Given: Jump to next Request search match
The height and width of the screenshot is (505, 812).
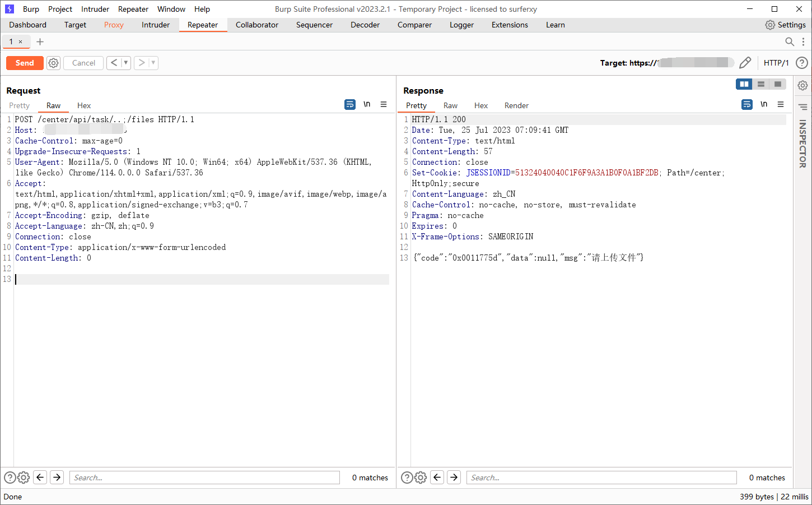Looking at the screenshot, I should coord(57,478).
